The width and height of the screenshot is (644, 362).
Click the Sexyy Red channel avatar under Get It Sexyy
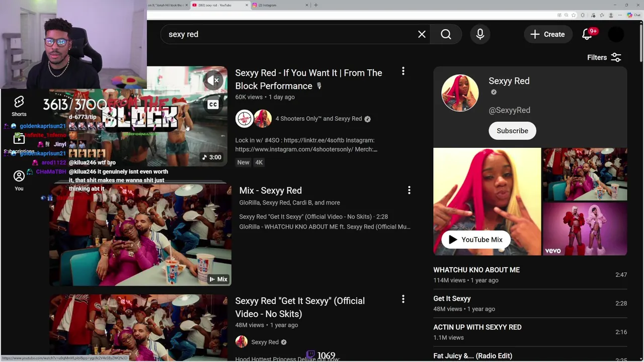pyautogui.click(x=242, y=342)
